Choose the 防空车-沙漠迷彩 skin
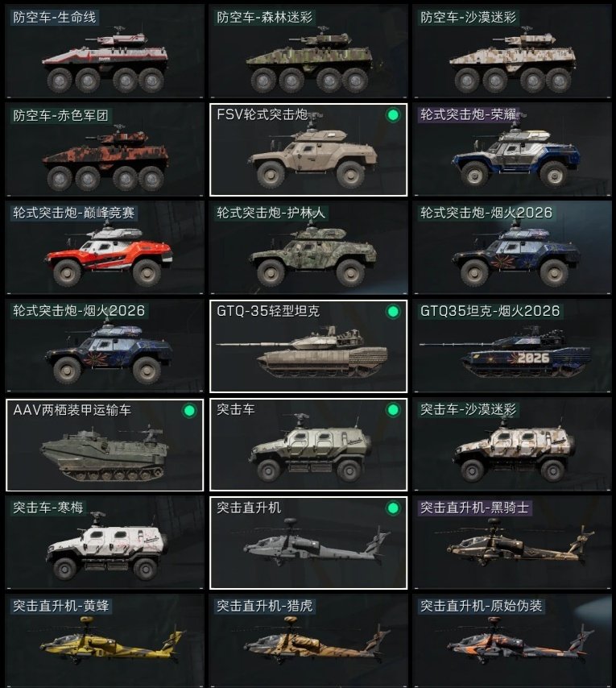The image size is (616, 688). point(512,51)
